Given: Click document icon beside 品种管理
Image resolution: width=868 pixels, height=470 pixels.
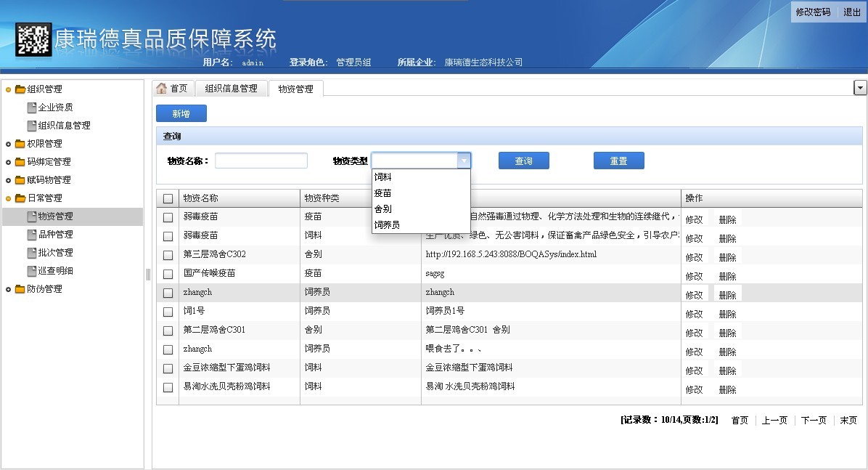Looking at the screenshot, I should click(32, 235).
